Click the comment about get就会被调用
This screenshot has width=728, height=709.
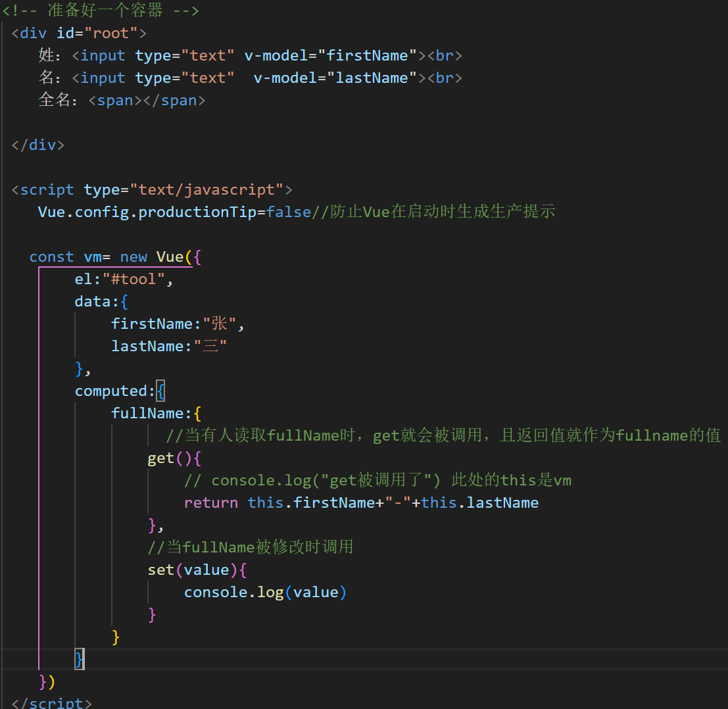(x=443, y=435)
